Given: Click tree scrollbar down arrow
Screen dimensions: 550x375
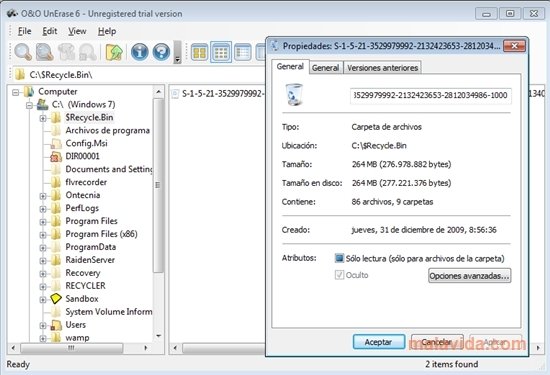Looking at the screenshot, I should 159,336.
